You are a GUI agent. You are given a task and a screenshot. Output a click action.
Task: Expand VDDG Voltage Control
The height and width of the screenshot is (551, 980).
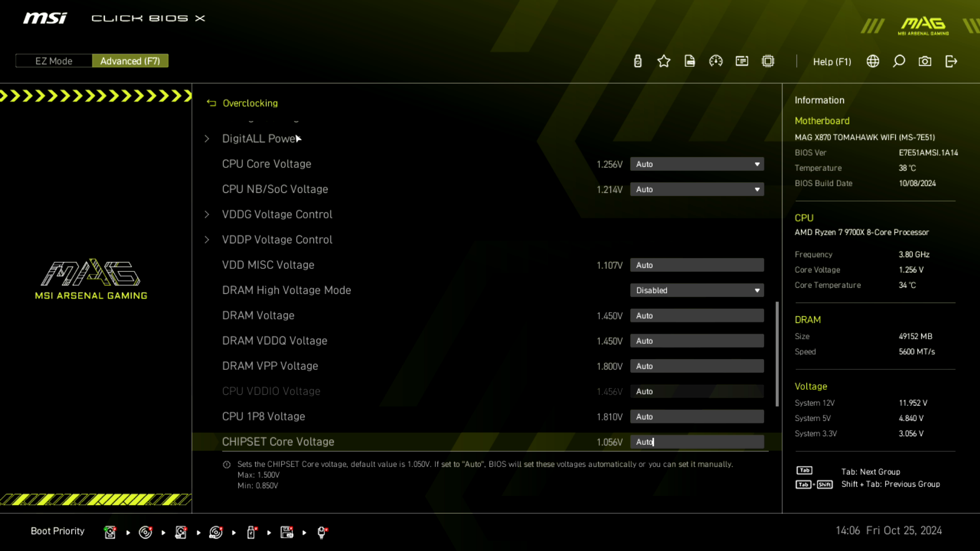coord(277,214)
